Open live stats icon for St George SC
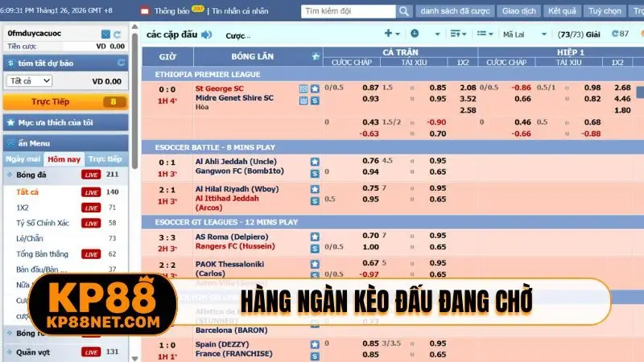The height and width of the screenshot is (362, 644). point(303,88)
